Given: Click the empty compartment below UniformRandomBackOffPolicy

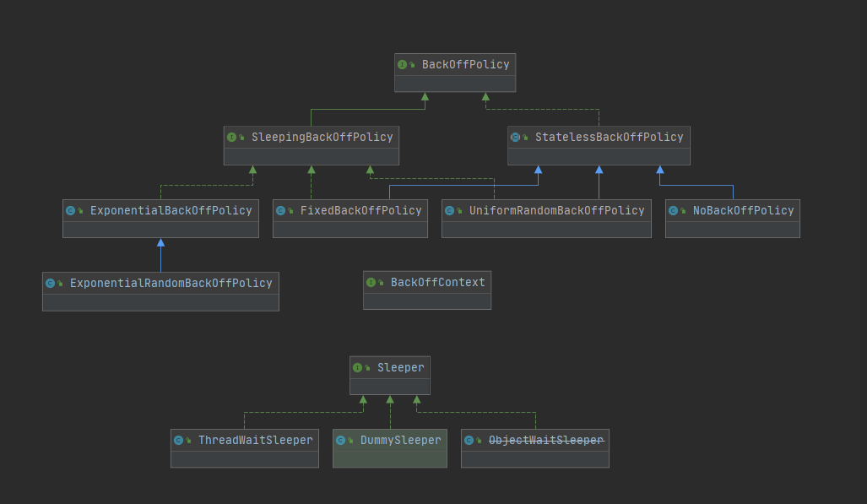Looking at the screenshot, I should (546, 230).
